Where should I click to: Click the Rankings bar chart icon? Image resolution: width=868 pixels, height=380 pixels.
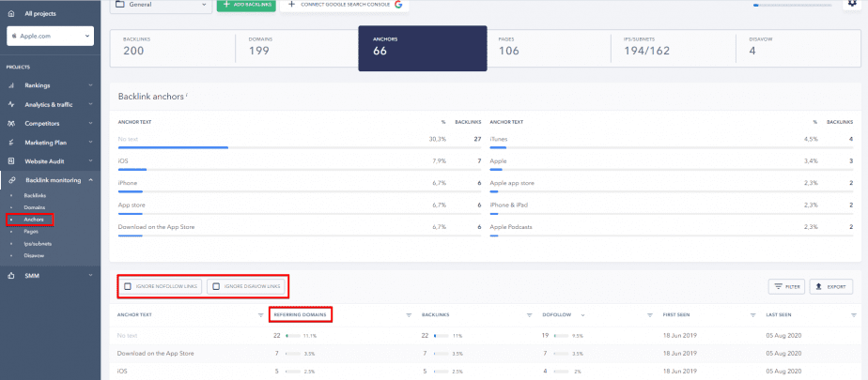pos(11,85)
